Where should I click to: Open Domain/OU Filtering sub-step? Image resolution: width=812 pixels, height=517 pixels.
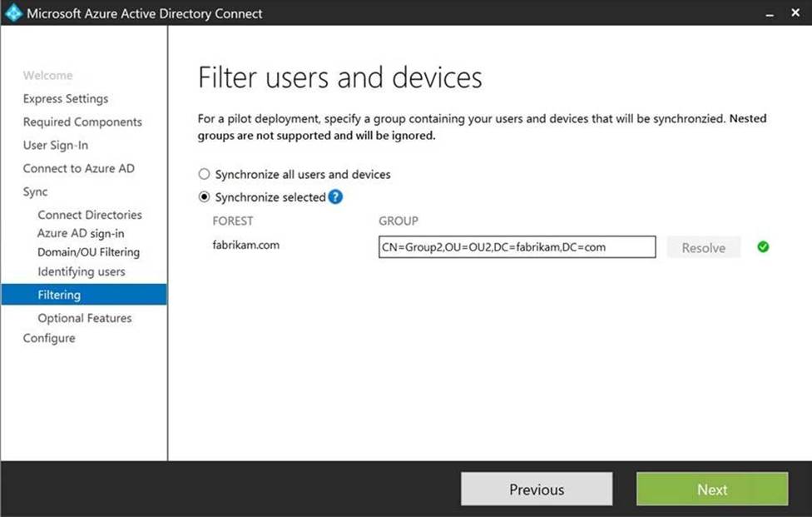[x=88, y=252]
